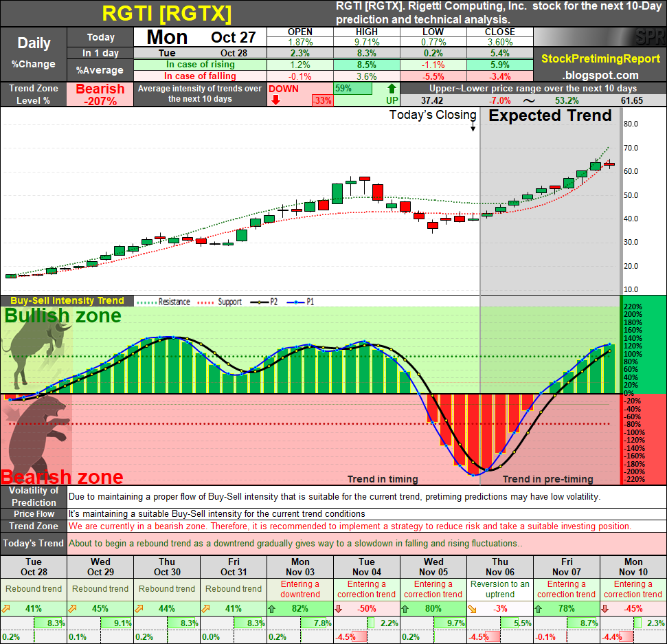Click the 'Price Flow' row label
This screenshot has height=644, width=667.
coord(34,513)
